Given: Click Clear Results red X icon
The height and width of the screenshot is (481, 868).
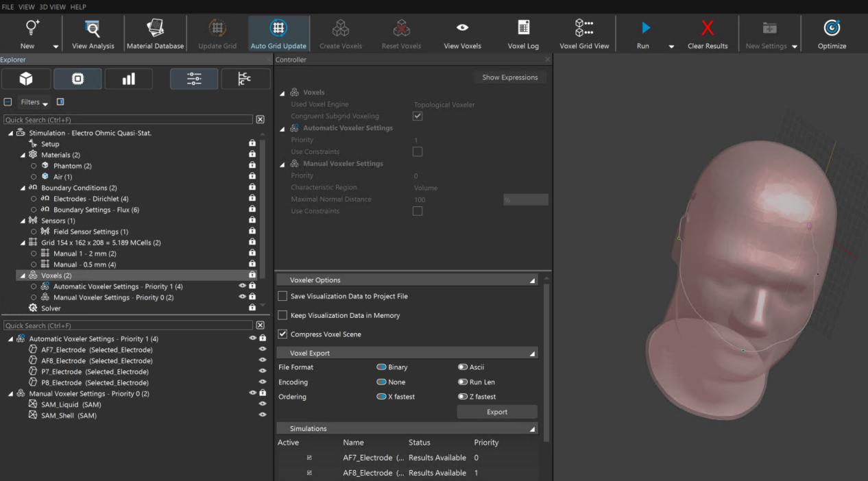Looking at the screenshot, I should click(707, 28).
